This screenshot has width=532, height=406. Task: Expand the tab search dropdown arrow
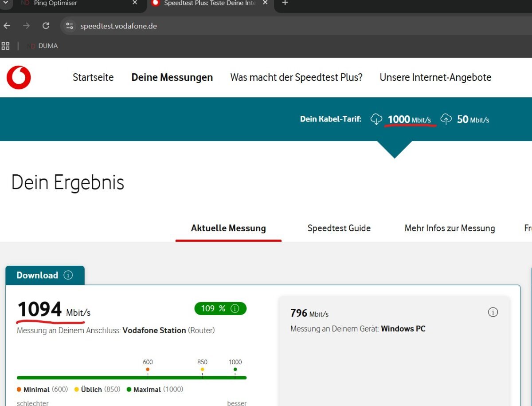pos(5,3)
